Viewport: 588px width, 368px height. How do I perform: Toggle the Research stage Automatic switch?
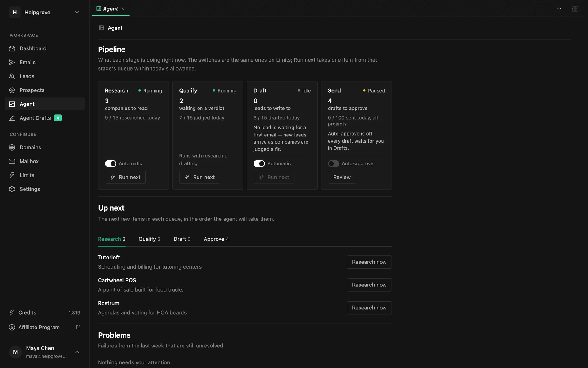[x=111, y=163]
